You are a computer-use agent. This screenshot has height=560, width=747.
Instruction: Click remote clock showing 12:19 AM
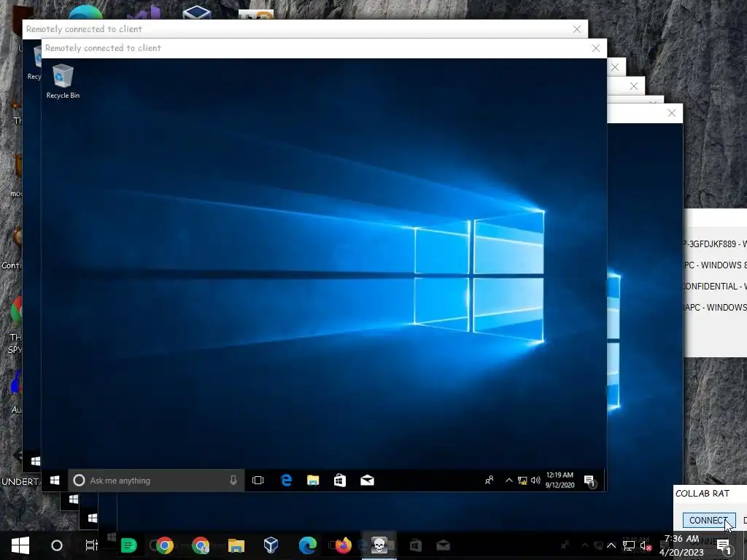pos(560,480)
